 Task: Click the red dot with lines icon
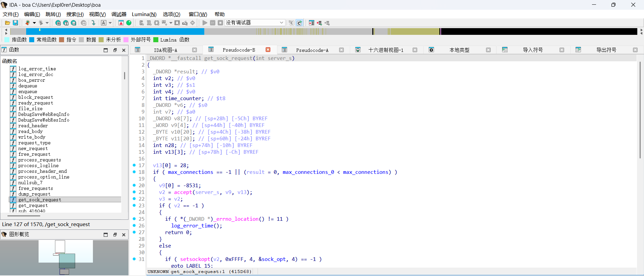(x=319, y=23)
